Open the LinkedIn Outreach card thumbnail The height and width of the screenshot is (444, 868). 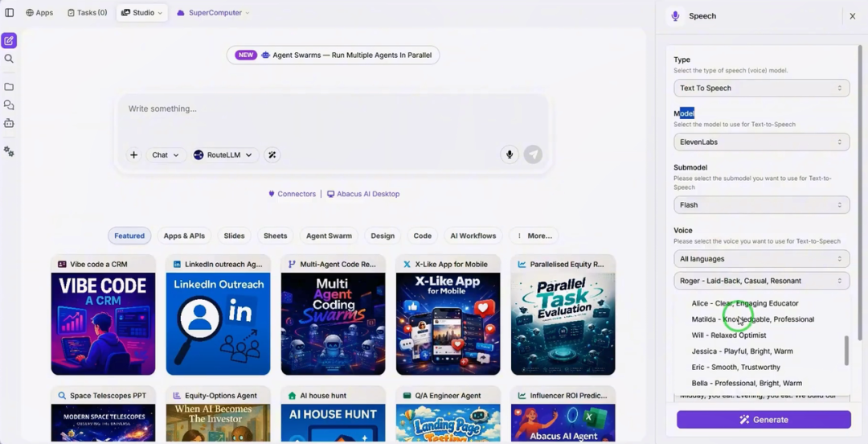[218, 323]
